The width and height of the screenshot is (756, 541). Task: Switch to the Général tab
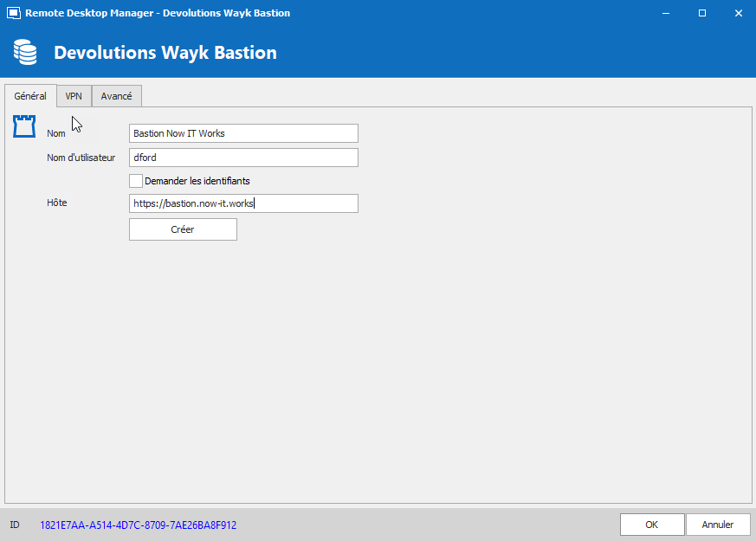point(30,96)
